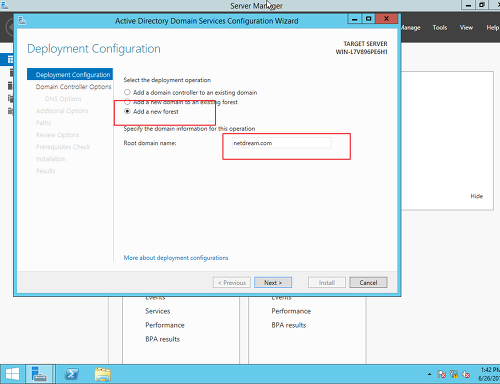Go to the Domain Controller Options step
The image size is (500, 384).
[73, 87]
